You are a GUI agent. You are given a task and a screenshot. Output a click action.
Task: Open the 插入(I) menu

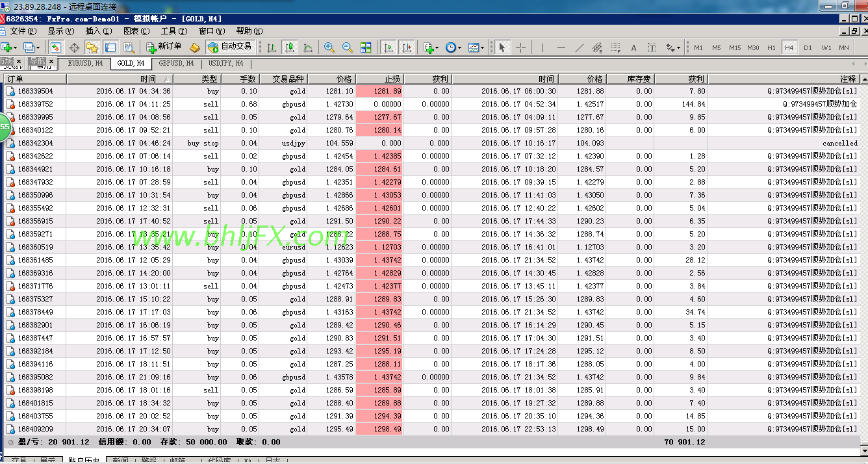coord(99,31)
